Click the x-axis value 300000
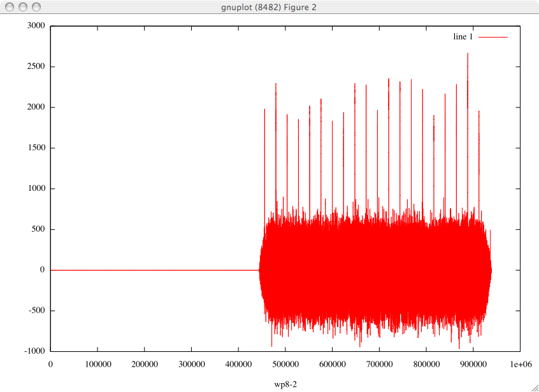 [x=191, y=365]
